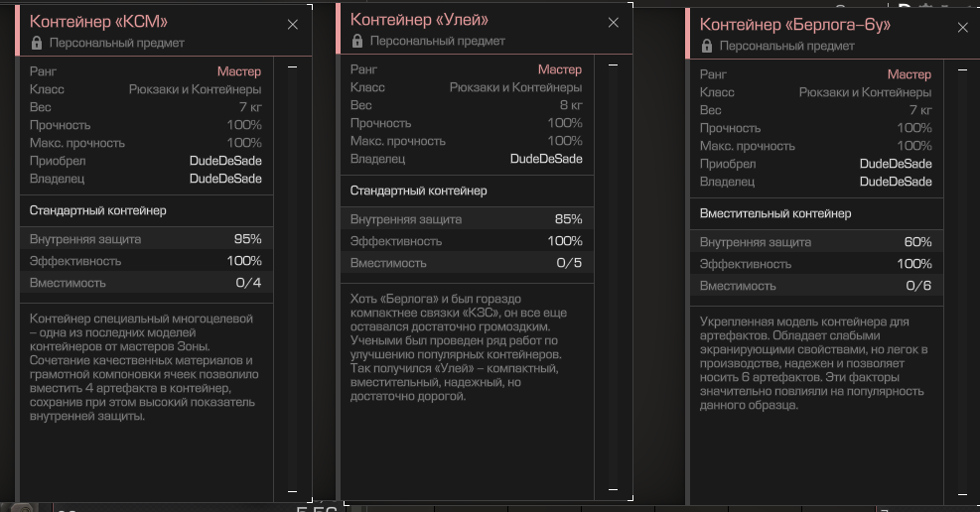Click Приобрел DudeDeSade in Берлога-6у panel
Screen dimensions: 980x512
point(896,164)
